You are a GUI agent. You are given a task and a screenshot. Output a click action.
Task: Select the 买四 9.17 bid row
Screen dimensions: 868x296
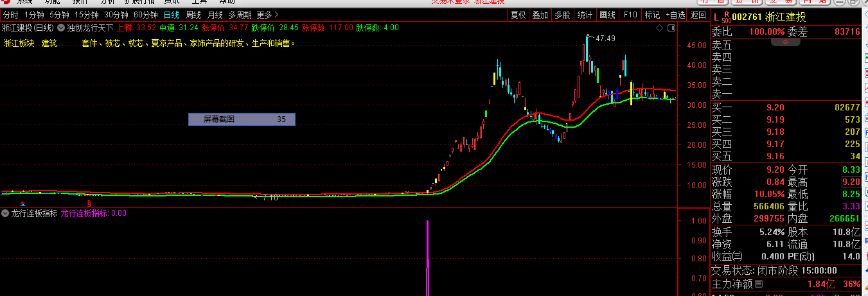(x=786, y=144)
